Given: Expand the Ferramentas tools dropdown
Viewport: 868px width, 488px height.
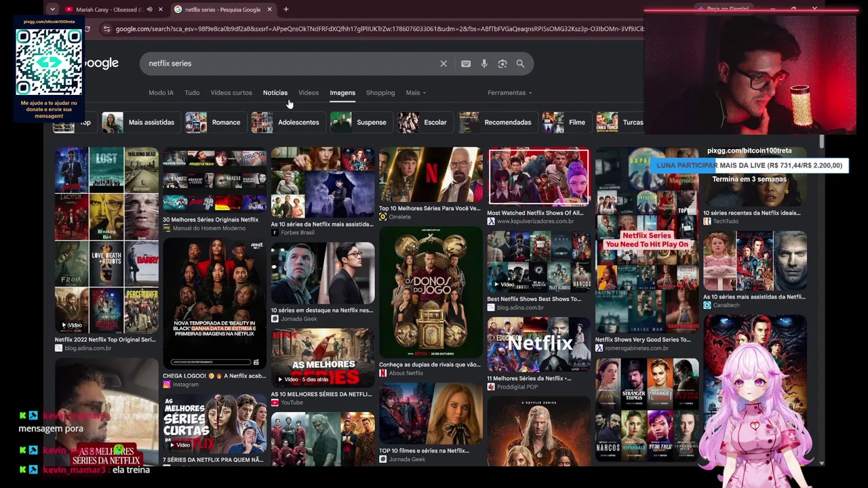Looking at the screenshot, I should pyautogui.click(x=509, y=93).
